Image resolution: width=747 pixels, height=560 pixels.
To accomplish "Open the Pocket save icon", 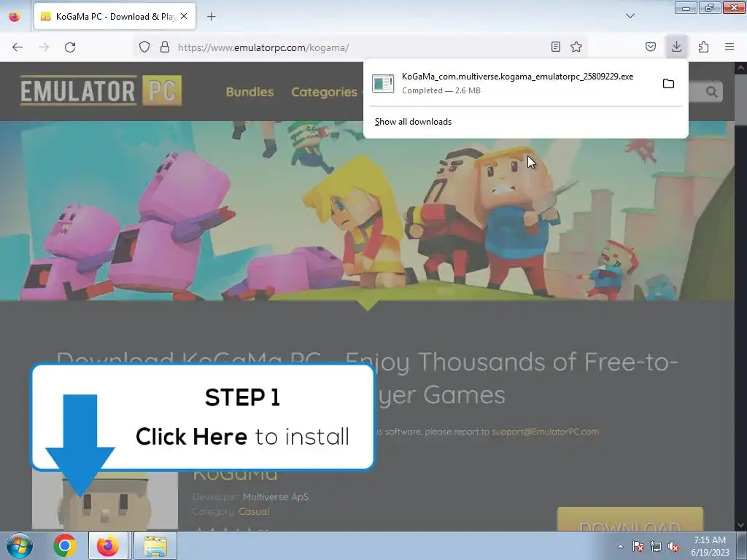I will point(650,47).
